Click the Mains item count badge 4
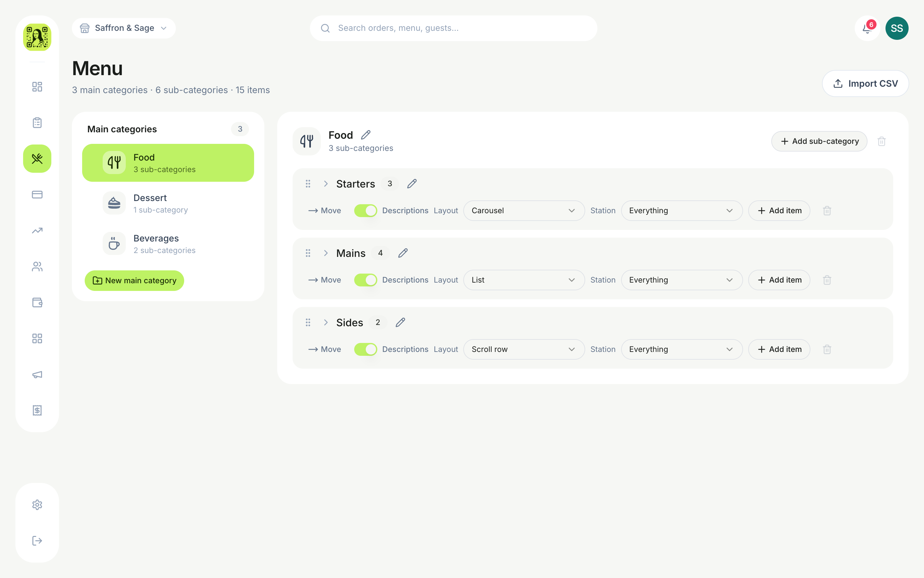924x578 pixels. pyautogui.click(x=380, y=253)
